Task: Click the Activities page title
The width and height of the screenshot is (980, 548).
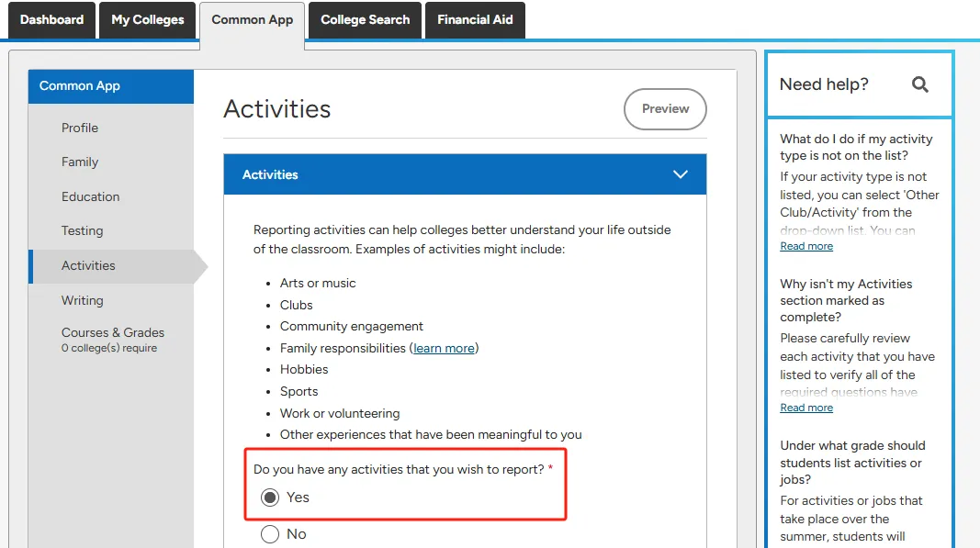Action: tap(276, 108)
